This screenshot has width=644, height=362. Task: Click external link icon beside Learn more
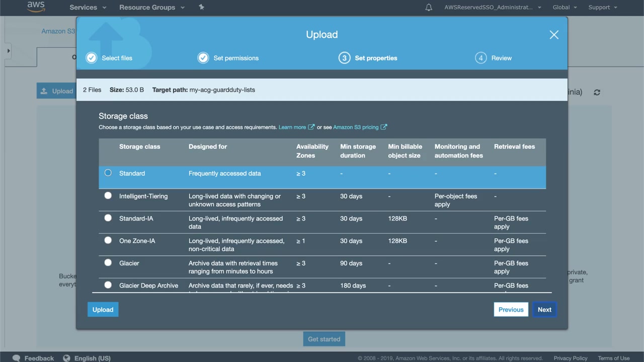click(311, 127)
